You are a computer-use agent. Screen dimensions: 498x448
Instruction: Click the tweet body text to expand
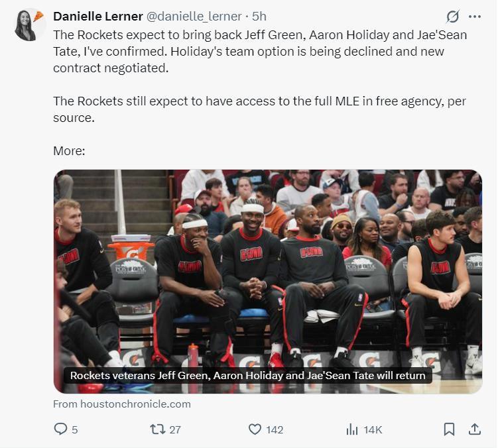point(260,93)
